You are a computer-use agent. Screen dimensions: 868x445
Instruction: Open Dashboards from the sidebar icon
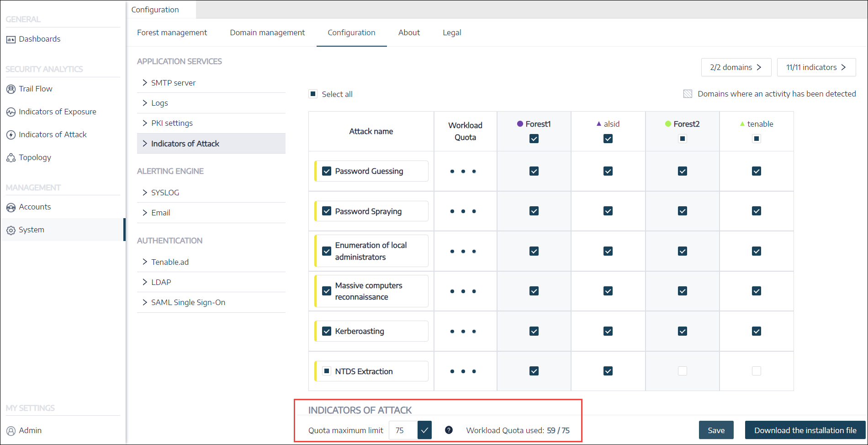point(11,39)
